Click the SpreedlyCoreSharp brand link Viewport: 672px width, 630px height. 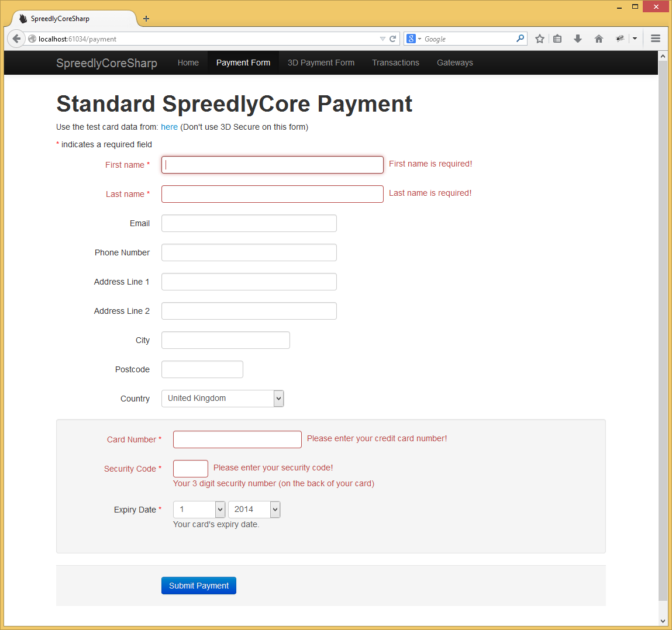tap(106, 63)
